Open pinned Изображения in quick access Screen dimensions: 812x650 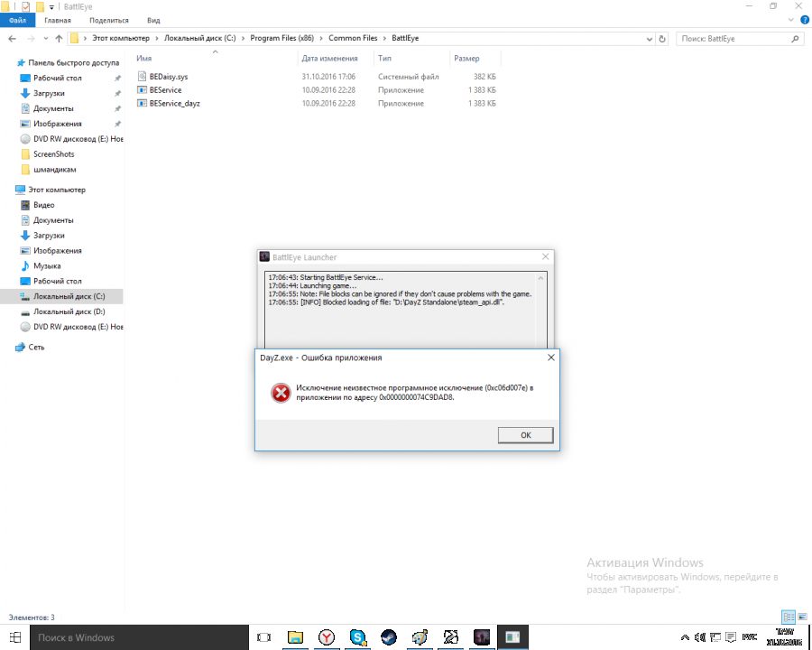click(x=57, y=124)
